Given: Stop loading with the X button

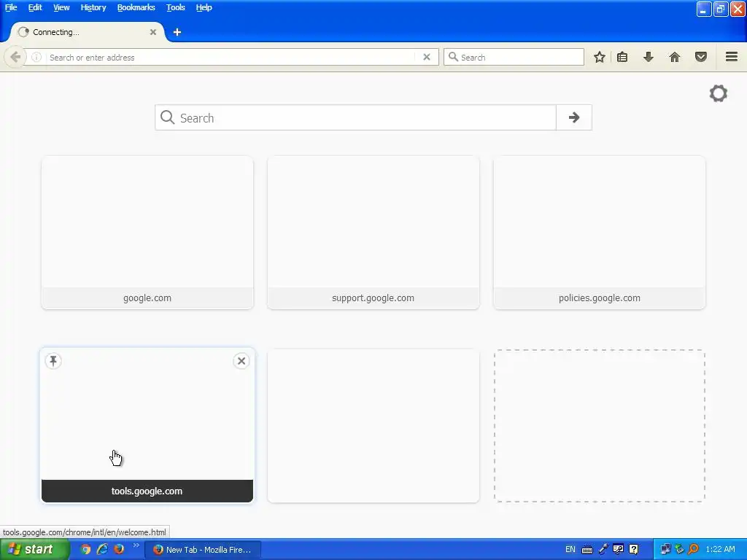Looking at the screenshot, I should (x=427, y=57).
